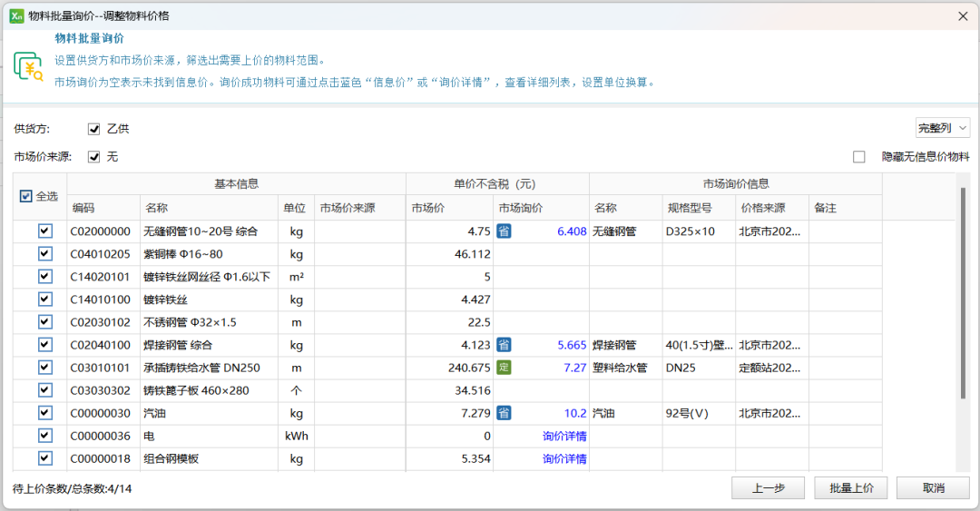
Task: Enable 隐藏无信息价物料 checkbox
Action: (858, 157)
